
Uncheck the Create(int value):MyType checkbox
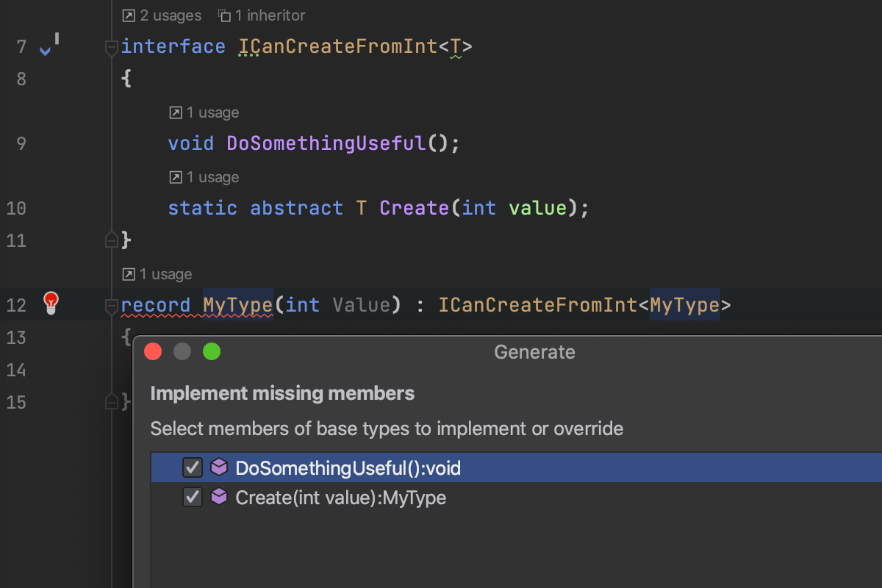(x=193, y=498)
